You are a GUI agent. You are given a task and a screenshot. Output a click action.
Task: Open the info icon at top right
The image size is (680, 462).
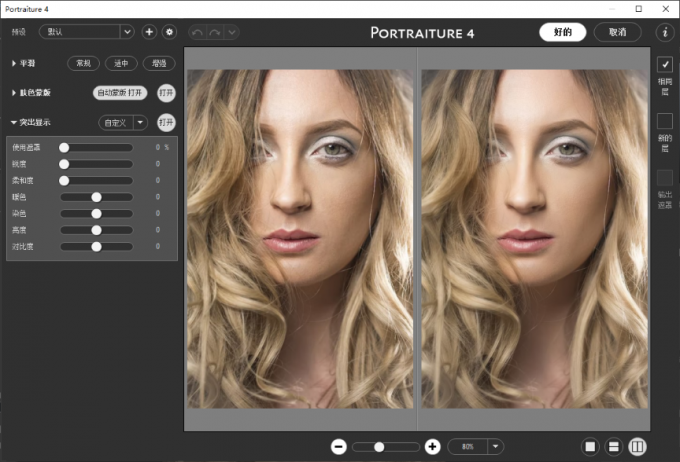(664, 32)
